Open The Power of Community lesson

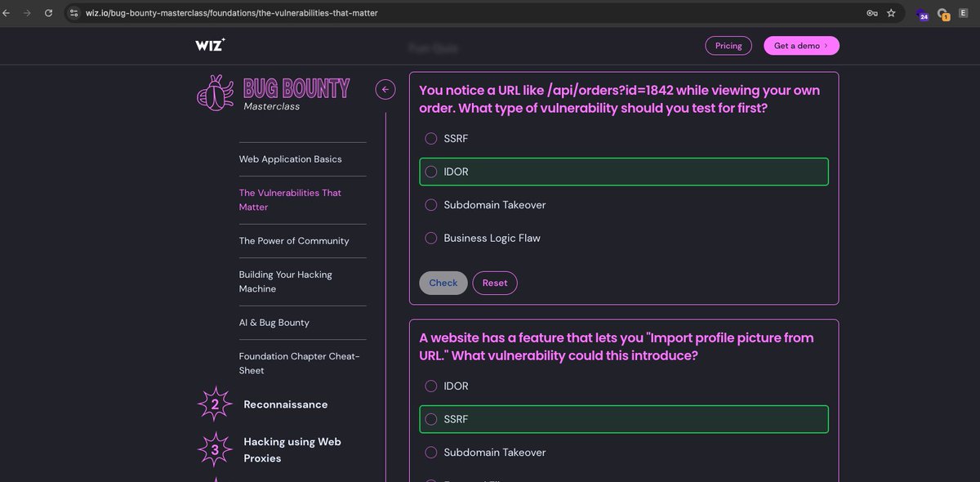294,241
